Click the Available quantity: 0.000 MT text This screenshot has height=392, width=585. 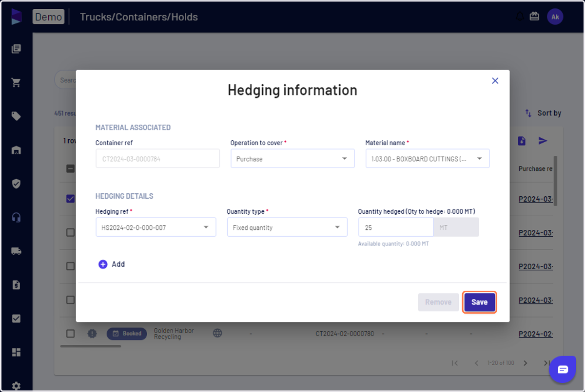393,244
